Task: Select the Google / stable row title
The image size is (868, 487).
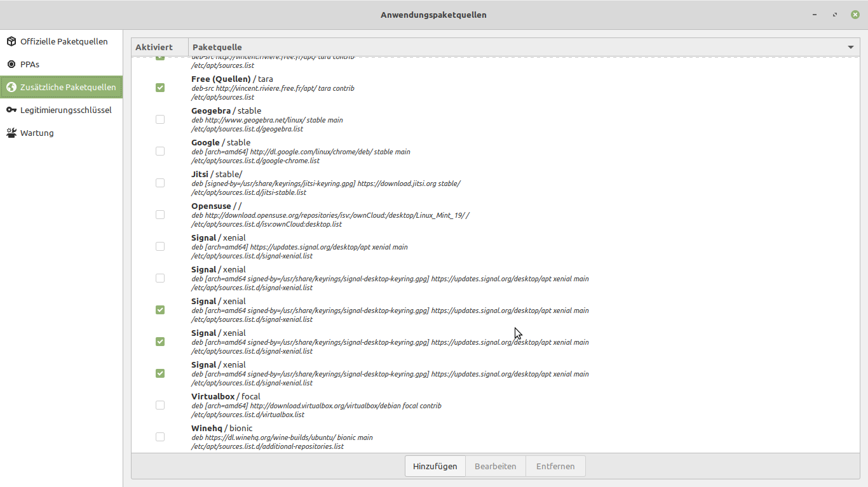Action: [221, 142]
